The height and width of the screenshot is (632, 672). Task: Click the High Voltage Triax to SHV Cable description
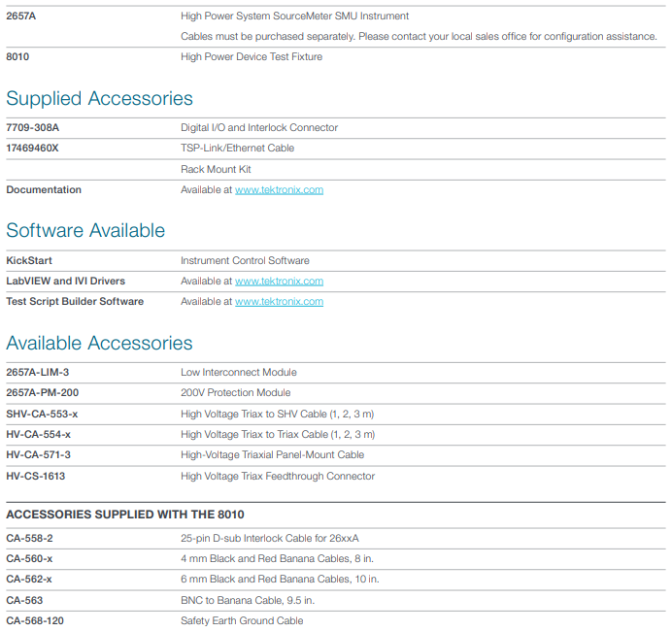point(278,415)
